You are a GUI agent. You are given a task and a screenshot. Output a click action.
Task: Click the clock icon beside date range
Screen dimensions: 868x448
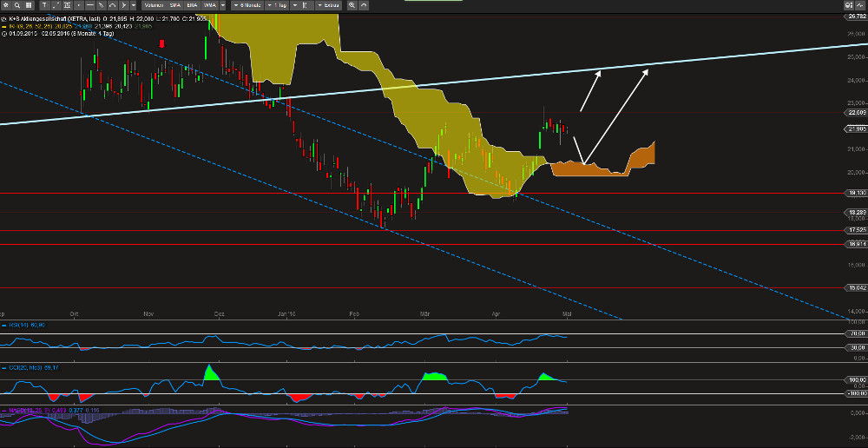(x=3, y=33)
